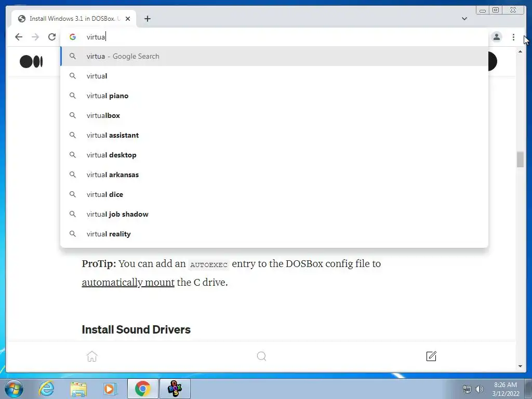Select the "virtual dice" suggestion
The height and width of the screenshot is (399, 532).
click(x=274, y=194)
